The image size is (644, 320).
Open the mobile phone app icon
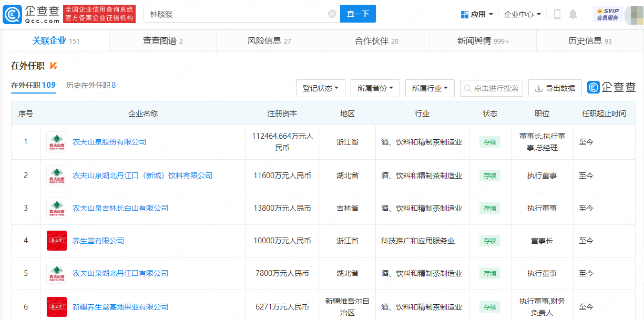pyautogui.click(x=557, y=14)
